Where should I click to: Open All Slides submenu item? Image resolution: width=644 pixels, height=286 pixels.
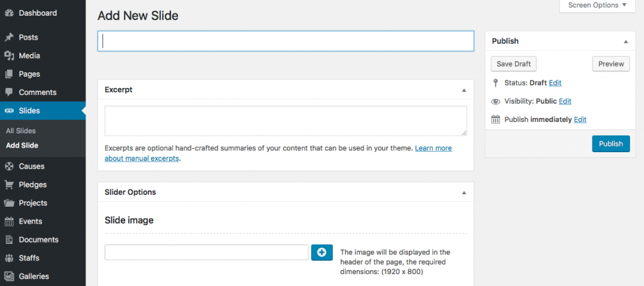point(21,131)
